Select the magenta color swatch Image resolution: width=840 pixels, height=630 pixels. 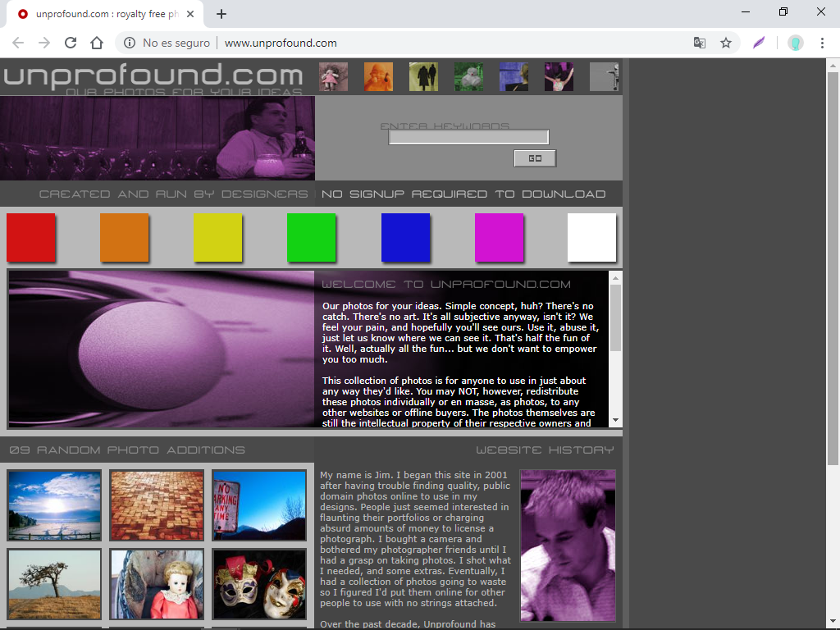499,237
